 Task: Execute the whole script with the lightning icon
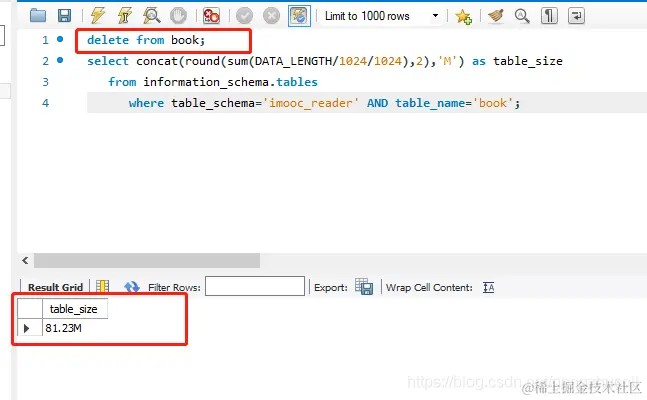point(97,16)
